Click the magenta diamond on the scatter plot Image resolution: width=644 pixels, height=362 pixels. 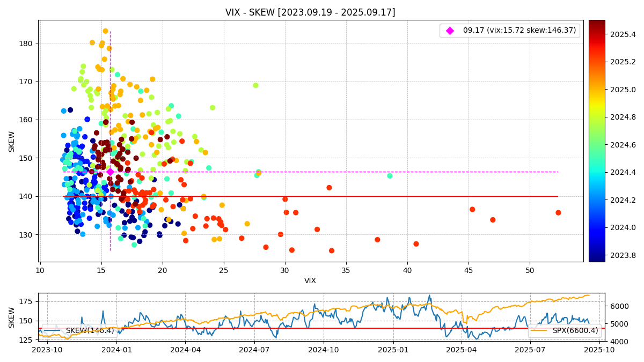pos(110,172)
